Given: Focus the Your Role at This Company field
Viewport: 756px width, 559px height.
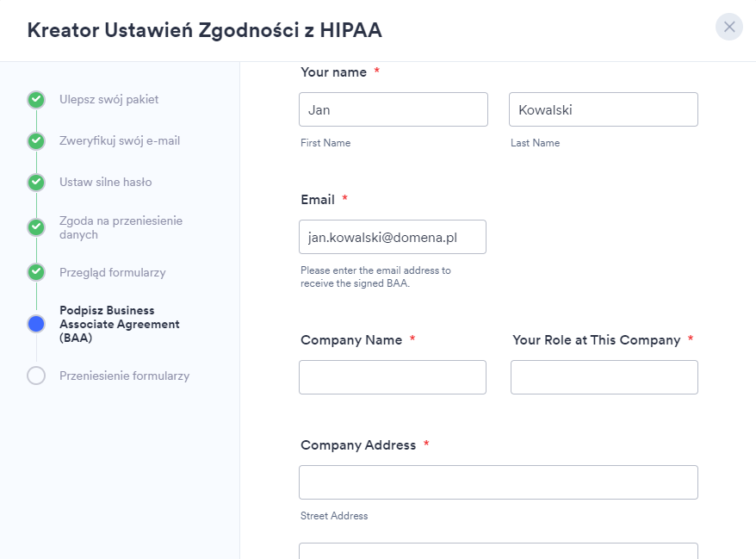Looking at the screenshot, I should [604, 377].
